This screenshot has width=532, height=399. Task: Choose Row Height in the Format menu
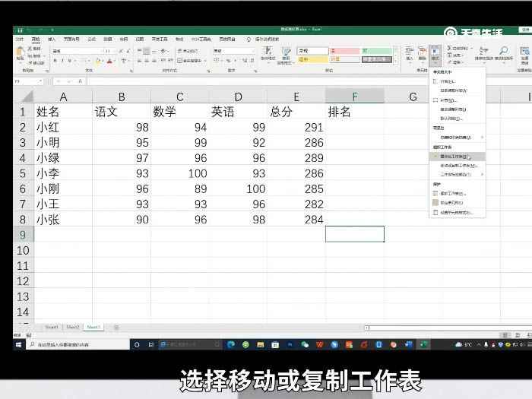point(458,81)
